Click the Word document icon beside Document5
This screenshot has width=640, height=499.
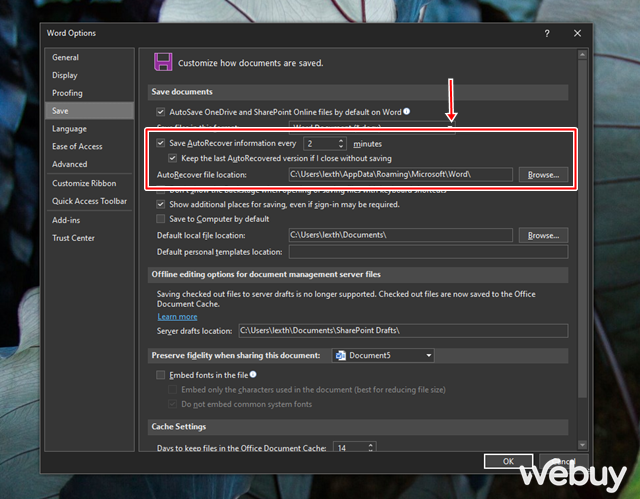point(340,355)
